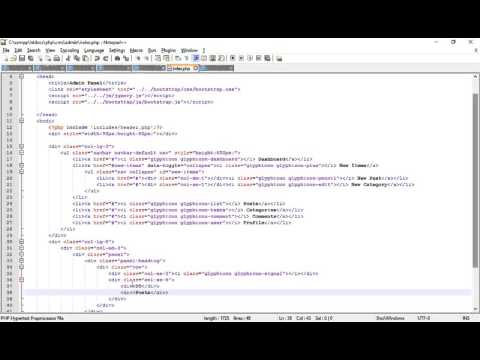
Task: Click the Undo toolbar icon
Action: (x=97, y=58)
